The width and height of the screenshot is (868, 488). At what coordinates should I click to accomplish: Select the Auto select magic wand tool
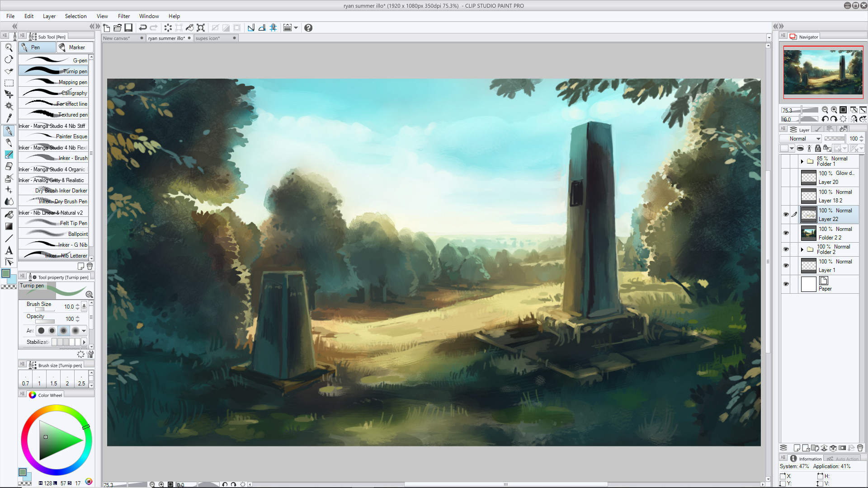click(x=9, y=106)
